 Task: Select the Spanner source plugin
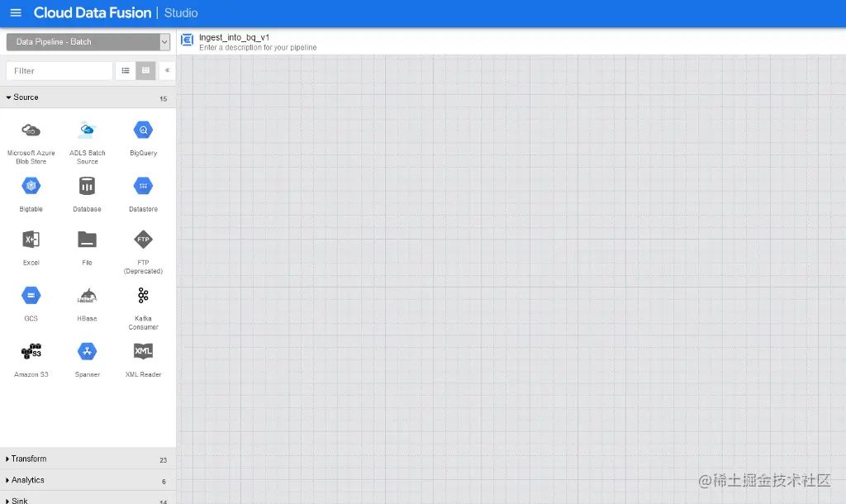pos(87,360)
